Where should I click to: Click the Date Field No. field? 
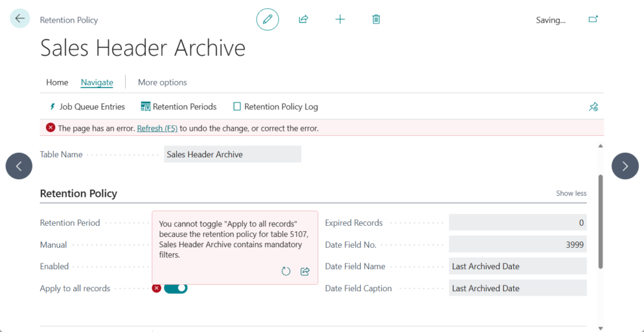(x=517, y=245)
